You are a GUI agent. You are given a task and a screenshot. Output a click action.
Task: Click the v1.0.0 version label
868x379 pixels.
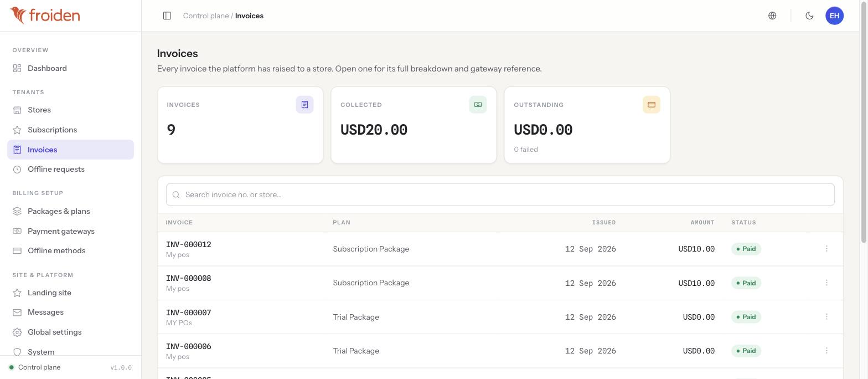(121, 367)
